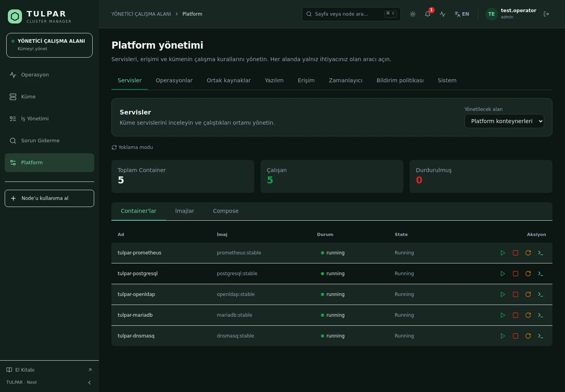
Task: Stop the tulpar-openldap container
Action: pos(516,294)
